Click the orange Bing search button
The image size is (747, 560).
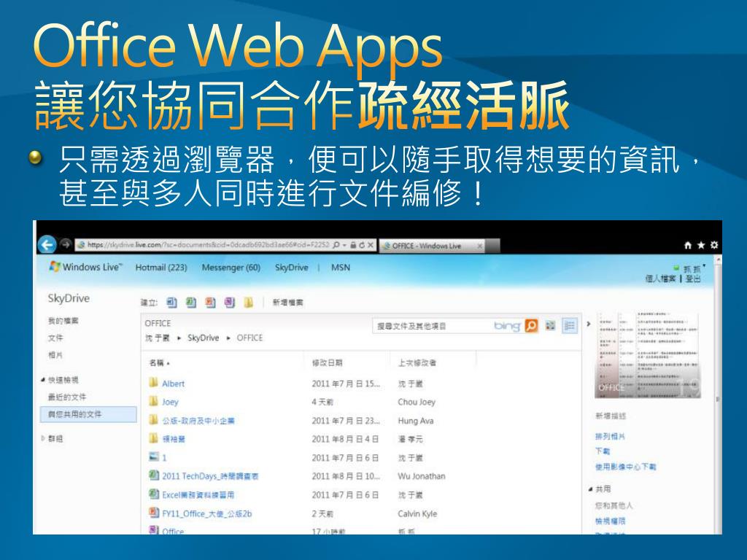click(x=531, y=326)
